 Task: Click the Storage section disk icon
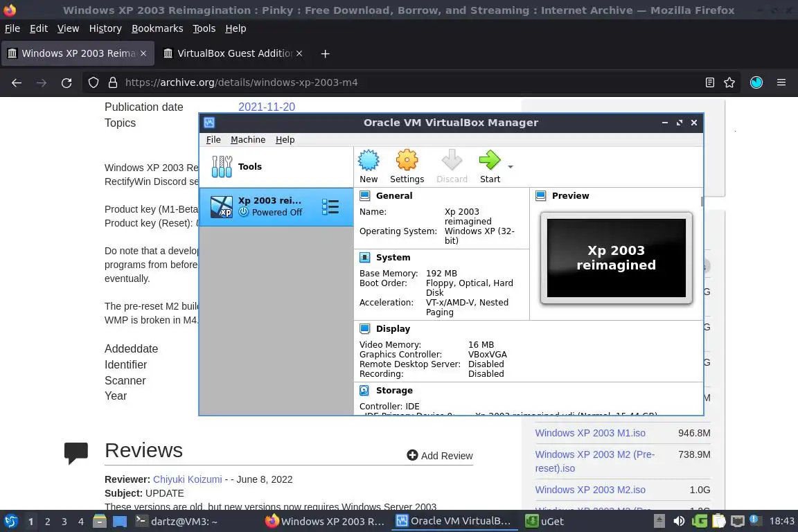(x=365, y=391)
